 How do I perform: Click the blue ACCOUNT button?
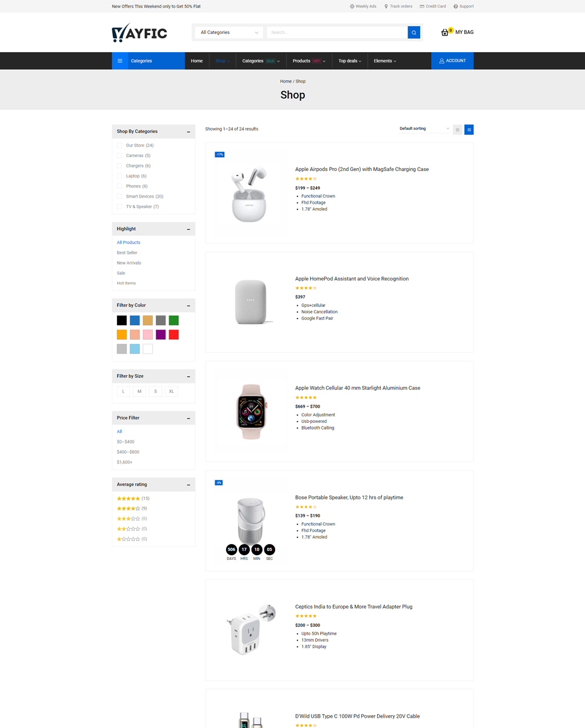(452, 61)
